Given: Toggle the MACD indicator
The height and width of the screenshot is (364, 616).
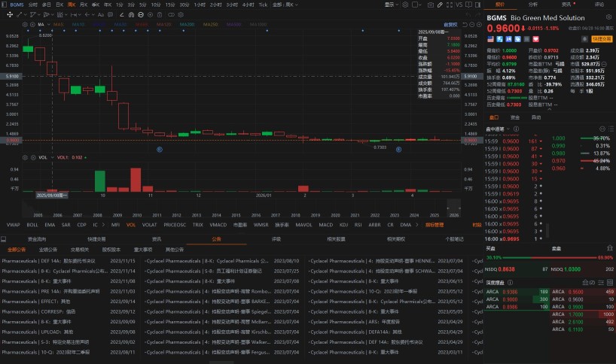Looking at the screenshot, I should click(x=325, y=225).
